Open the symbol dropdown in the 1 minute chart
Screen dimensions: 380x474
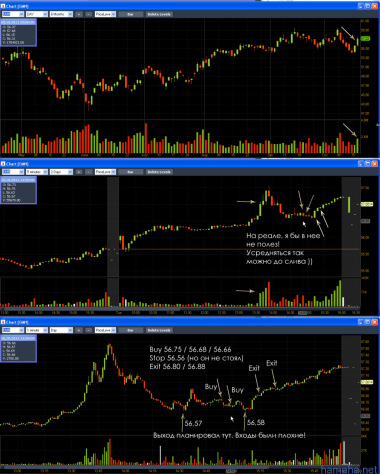coord(13,330)
